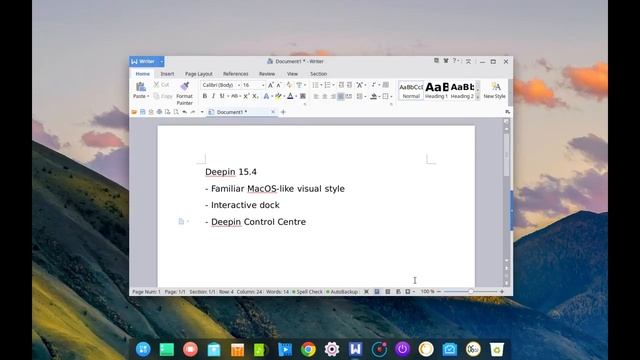This screenshot has height=360, width=640.
Task: Click the Save icon in quick toolbar
Action: coord(142,112)
